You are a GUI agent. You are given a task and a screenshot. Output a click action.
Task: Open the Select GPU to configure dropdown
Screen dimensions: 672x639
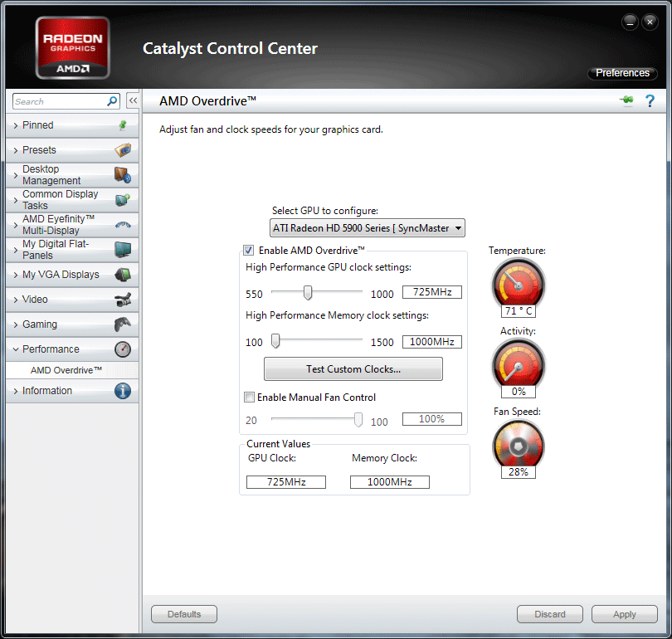pos(368,228)
